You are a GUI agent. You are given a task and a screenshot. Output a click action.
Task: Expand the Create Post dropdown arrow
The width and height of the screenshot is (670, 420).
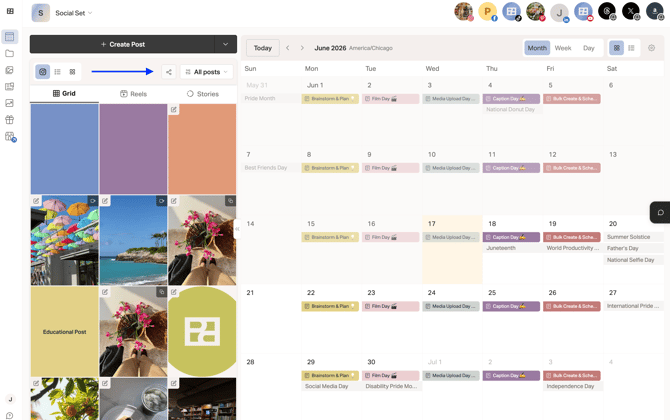click(x=226, y=44)
